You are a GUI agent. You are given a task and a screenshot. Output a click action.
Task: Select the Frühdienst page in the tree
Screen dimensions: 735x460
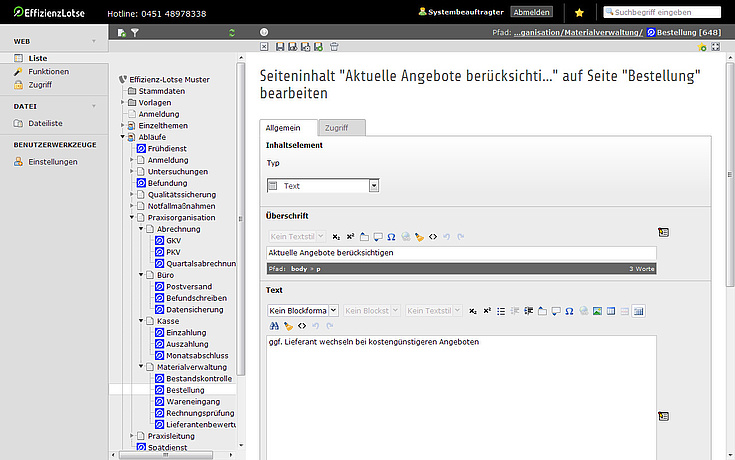point(167,149)
